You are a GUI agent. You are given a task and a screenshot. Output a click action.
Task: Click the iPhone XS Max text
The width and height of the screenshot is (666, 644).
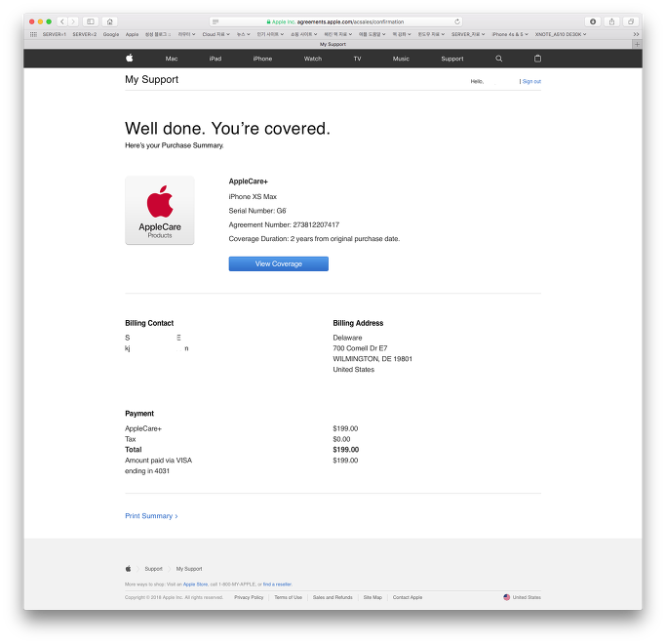click(253, 196)
